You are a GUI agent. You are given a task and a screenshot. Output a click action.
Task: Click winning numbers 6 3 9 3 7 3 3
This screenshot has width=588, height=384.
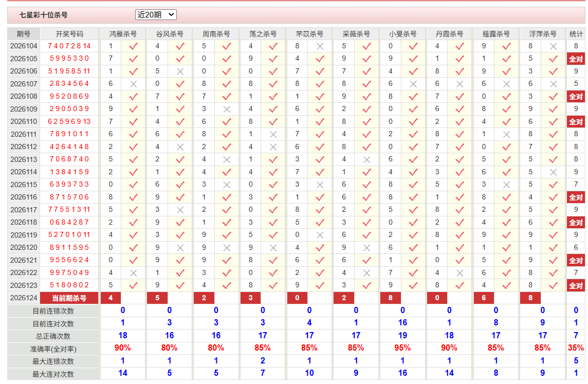pos(69,184)
